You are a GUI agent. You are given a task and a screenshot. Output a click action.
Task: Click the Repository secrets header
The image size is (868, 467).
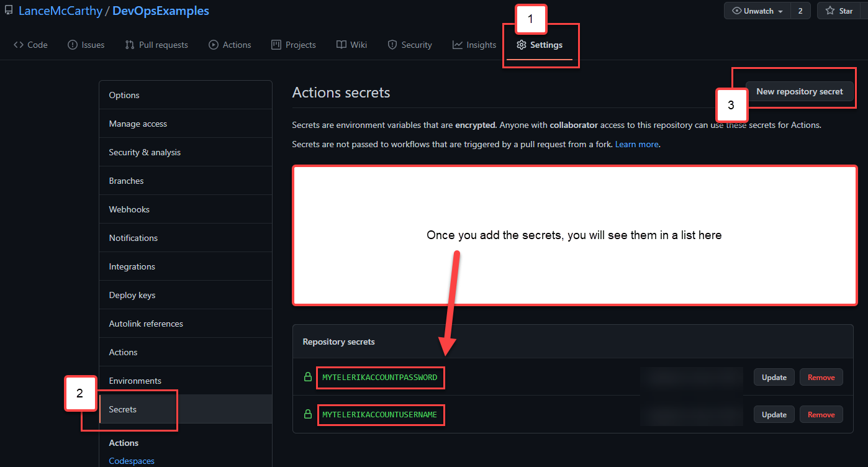tap(338, 342)
